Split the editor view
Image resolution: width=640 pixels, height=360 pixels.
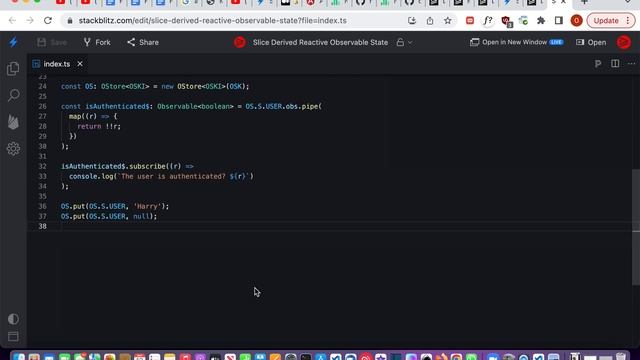click(615, 64)
